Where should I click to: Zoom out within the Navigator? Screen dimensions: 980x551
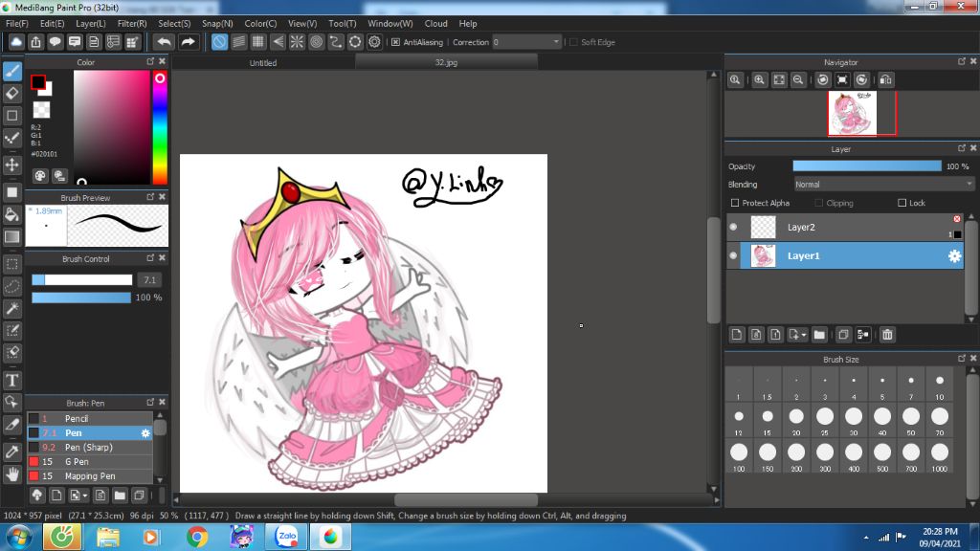pos(798,79)
